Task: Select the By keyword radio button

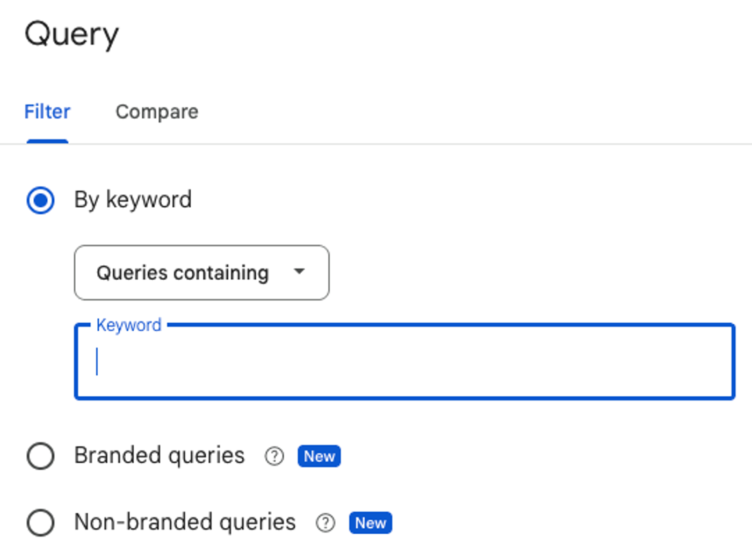Action: click(x=40, y=199)
